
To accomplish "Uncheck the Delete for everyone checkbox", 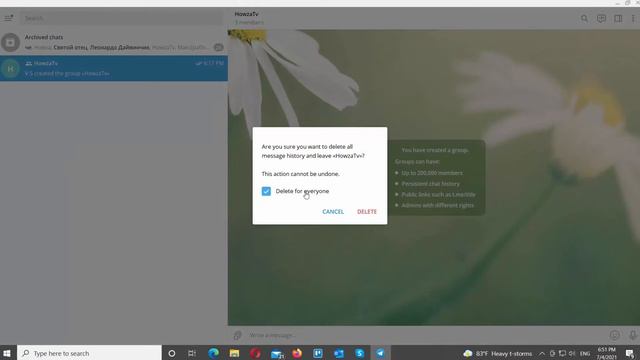I will 266,191.
